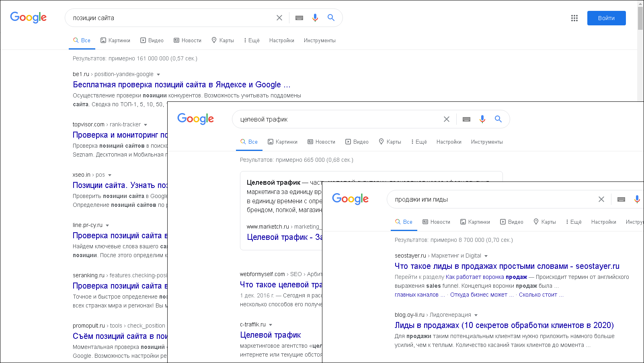Click the Google logo in the top search page
Image resolution: width=644 pixels, height=363 pixels.
pos(29,17)
